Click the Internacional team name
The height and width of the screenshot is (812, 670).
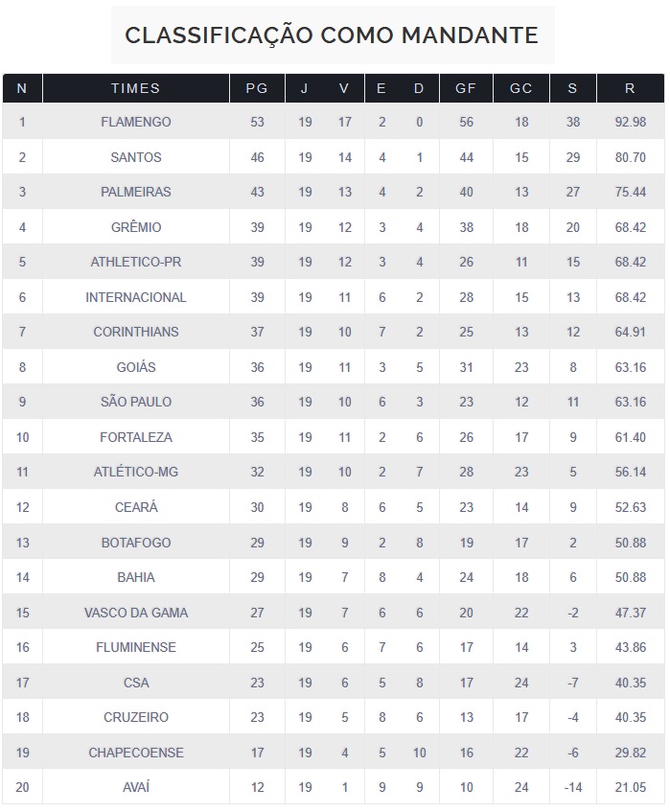pos(135,297)
